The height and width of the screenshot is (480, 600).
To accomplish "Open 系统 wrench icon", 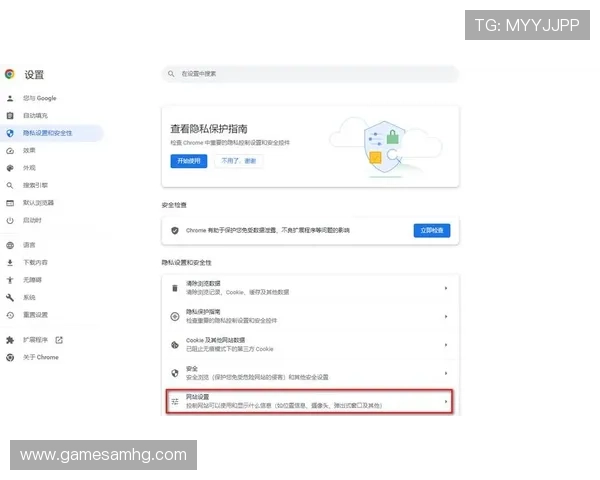I will (x=10, y=297).
